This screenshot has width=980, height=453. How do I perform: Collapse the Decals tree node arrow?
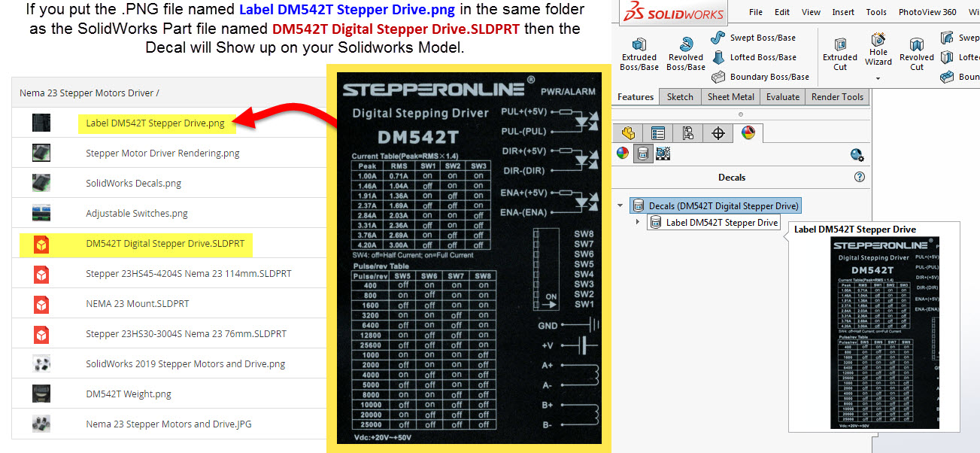[620, 205]
